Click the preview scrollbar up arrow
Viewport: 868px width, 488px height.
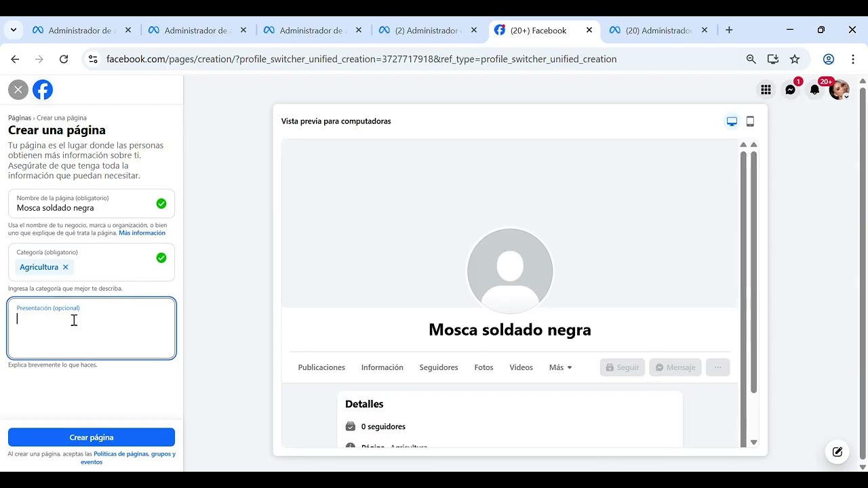(x=753, y=145)
